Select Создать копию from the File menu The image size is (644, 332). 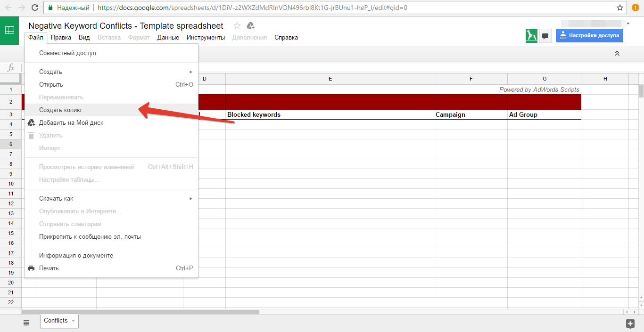coord(60,110)
